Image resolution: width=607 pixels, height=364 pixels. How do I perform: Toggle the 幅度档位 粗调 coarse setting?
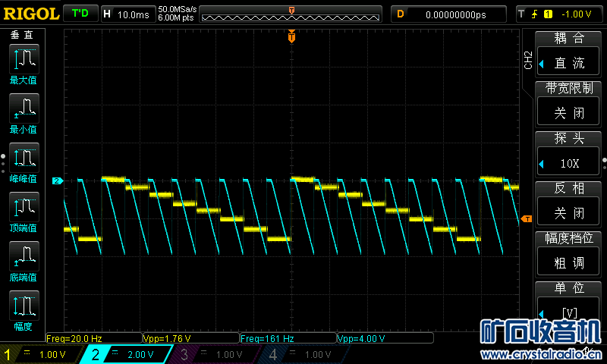568,263
